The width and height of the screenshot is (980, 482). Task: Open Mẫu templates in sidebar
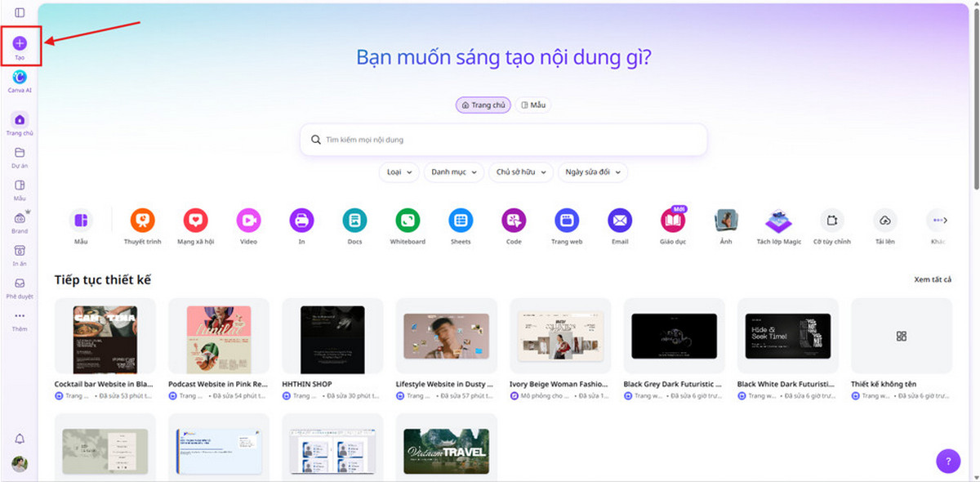(x=20, y=190)
